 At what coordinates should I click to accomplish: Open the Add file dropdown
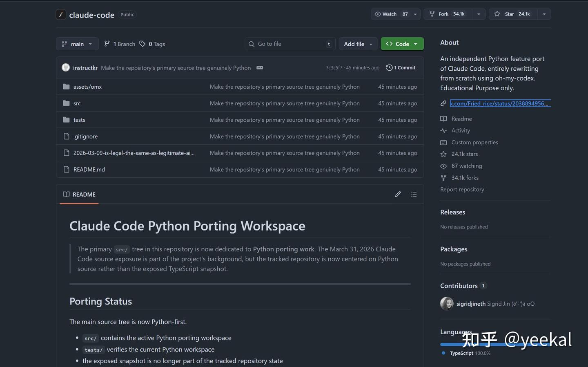click(358, 44)
